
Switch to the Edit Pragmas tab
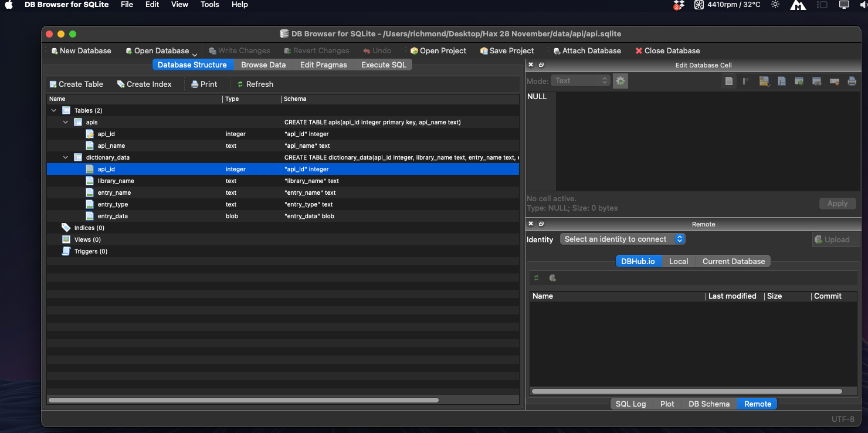(x=324, y=65)
